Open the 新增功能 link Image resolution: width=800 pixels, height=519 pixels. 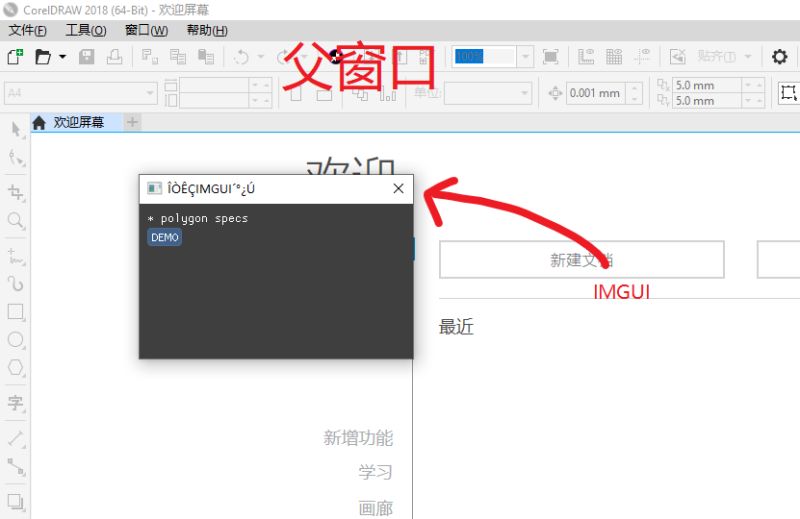point(358,438)
